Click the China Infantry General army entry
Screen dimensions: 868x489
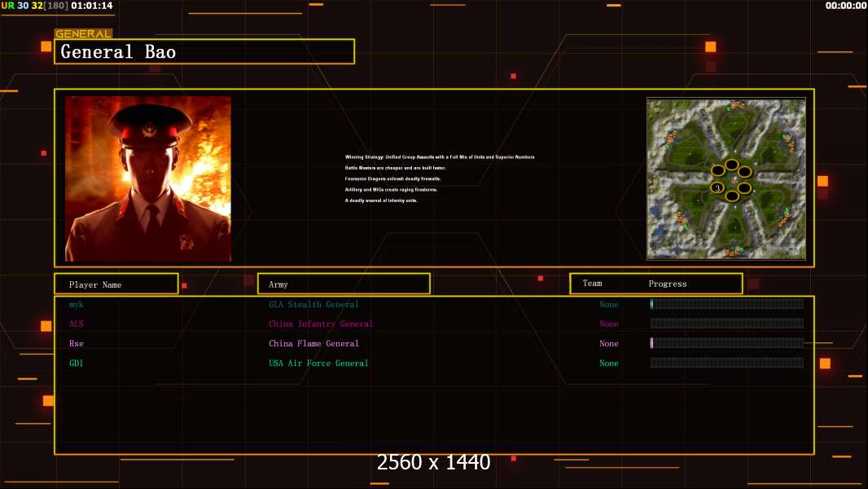tap(321, 324)
